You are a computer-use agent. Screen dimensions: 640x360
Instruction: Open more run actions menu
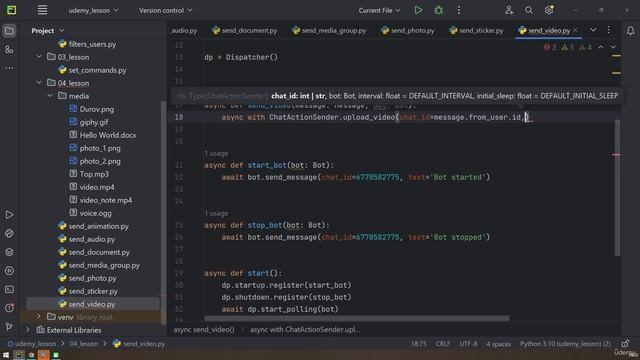coord(458,10)
